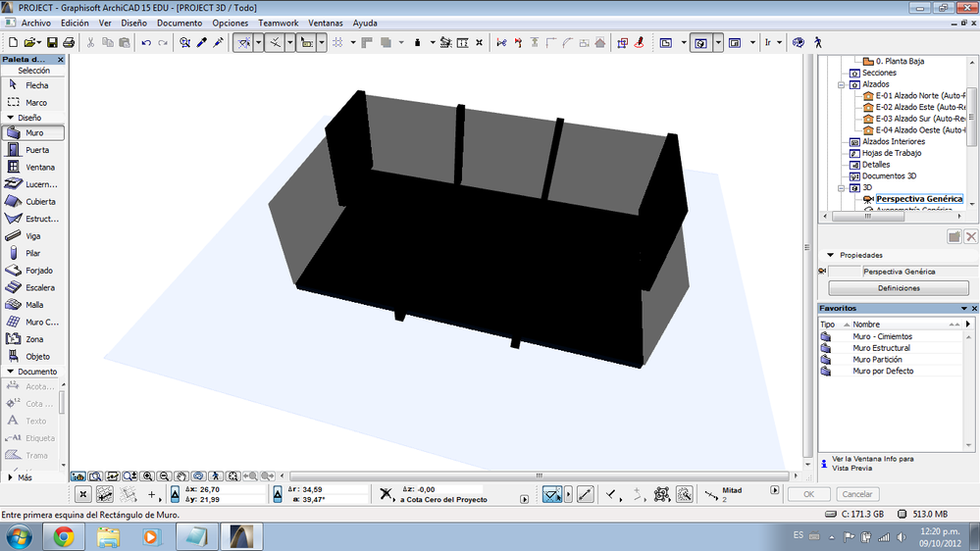Click the syringe inject parameters icon
Viewport: 980px width, 551px height.
point(218,42)
